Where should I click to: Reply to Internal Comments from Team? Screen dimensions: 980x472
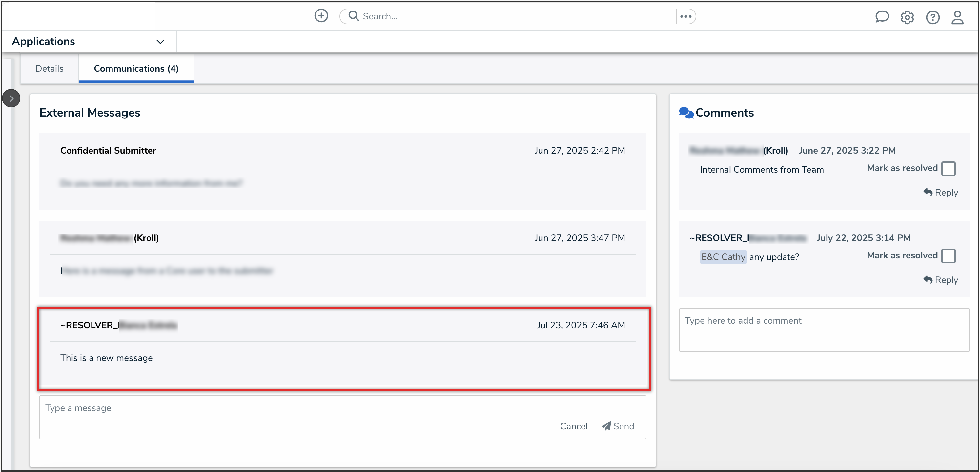(x=940, y=193)
